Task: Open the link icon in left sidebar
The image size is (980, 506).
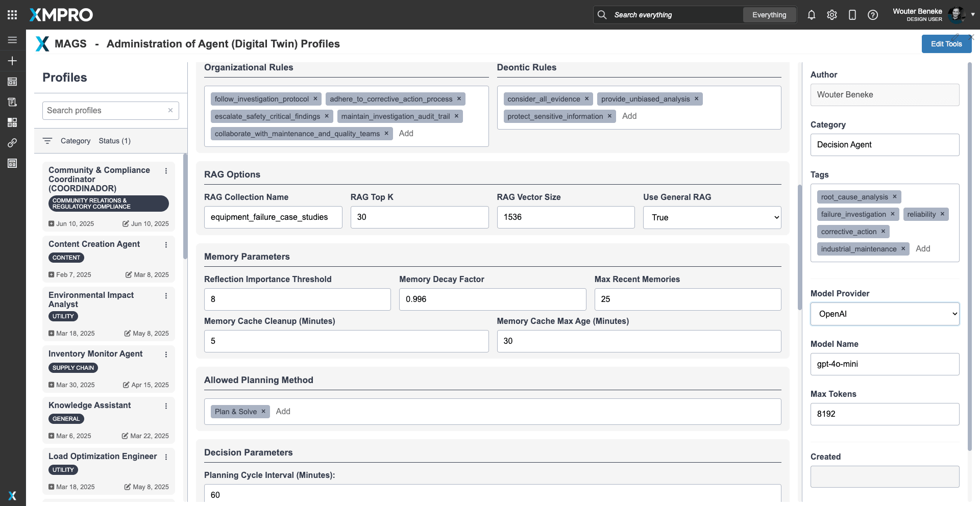Action: pyautogui.click(x=12, y=143)
